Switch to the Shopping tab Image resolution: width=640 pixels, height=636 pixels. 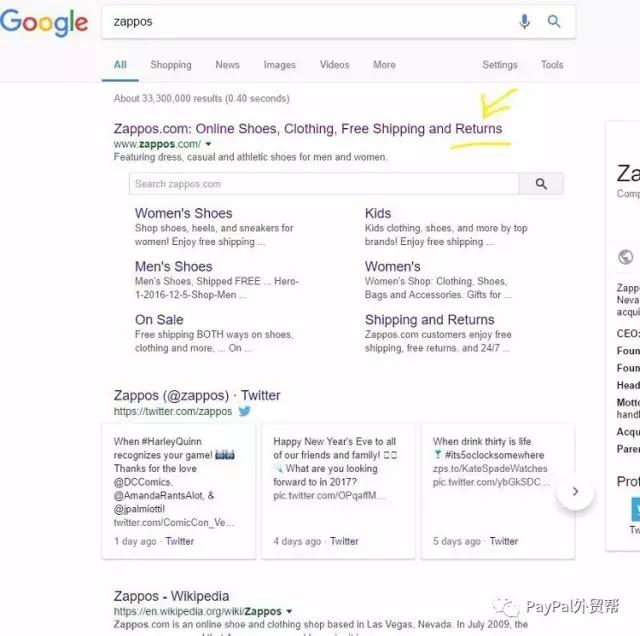(171, 65)
